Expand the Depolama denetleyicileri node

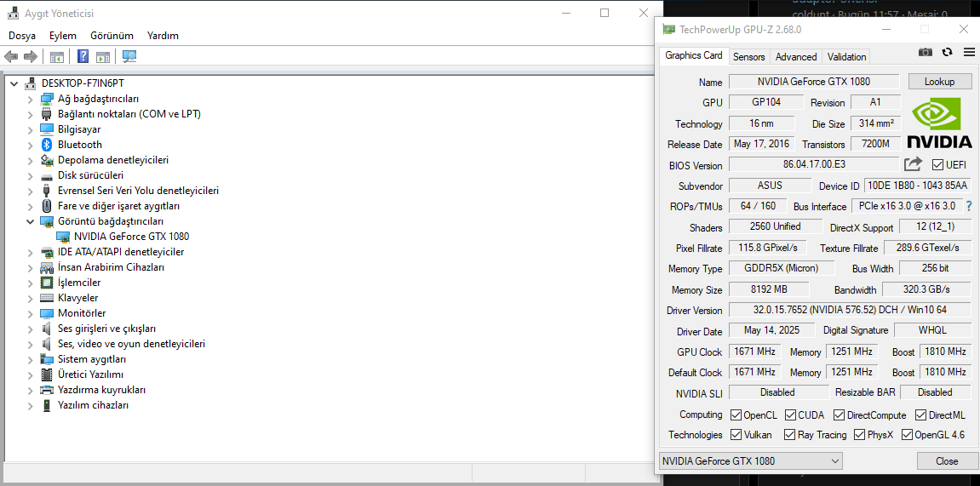30,160
